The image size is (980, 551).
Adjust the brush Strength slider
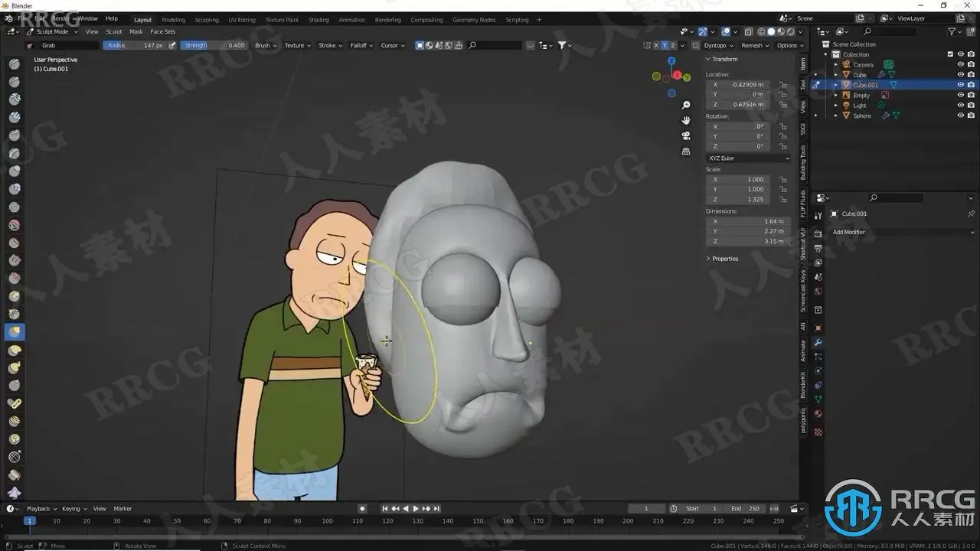214,45
